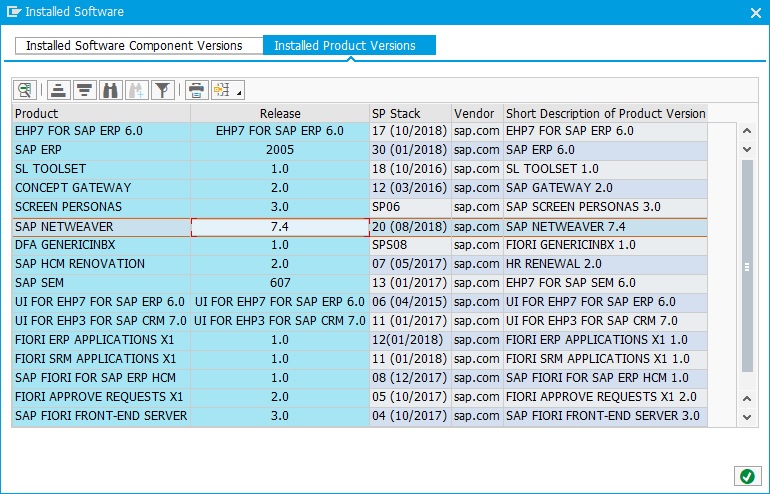Select FIORI APPROVE REQUESTS X1 product cell
The height and width of the screenshot is (494, 770).
(101, 397)
